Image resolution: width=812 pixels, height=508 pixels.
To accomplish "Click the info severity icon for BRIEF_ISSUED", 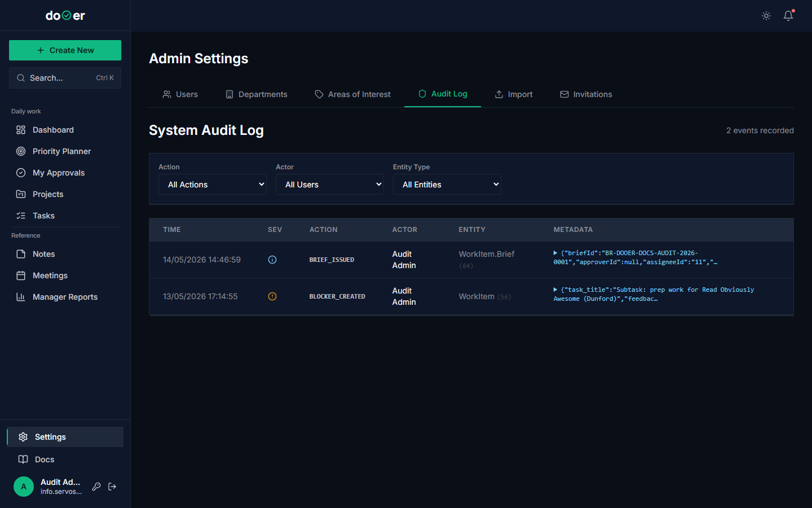I will [272, 260].
